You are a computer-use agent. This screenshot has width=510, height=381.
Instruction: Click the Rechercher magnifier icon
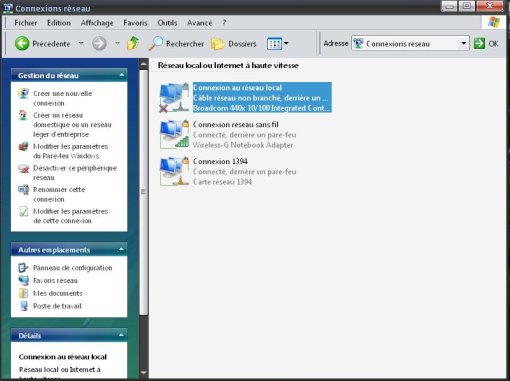[x=155, y=43]
